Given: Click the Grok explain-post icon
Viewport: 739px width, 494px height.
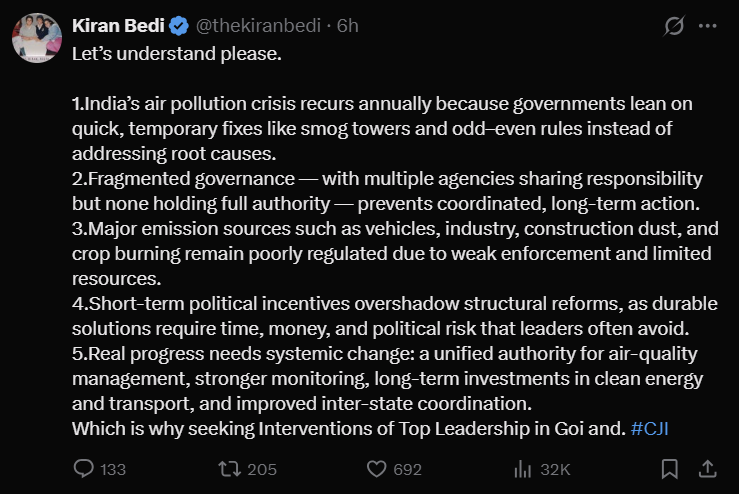Looking at the screenshot, I should [674, 28].
